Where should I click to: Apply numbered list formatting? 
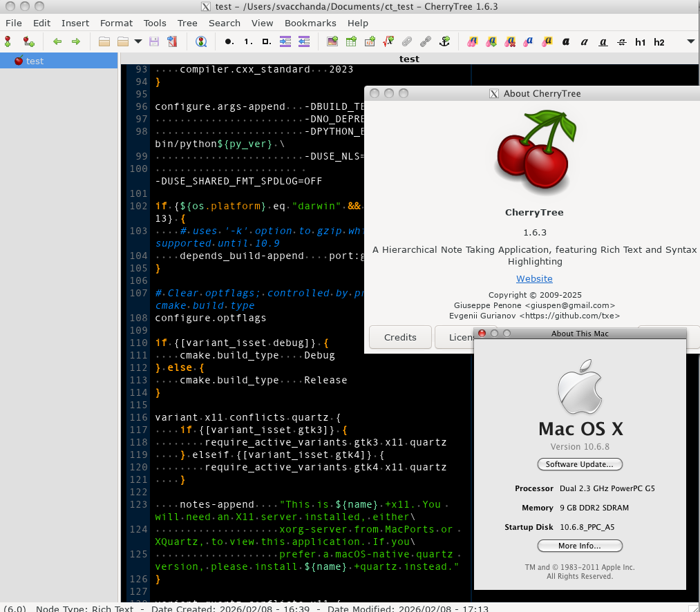point(248,41)
